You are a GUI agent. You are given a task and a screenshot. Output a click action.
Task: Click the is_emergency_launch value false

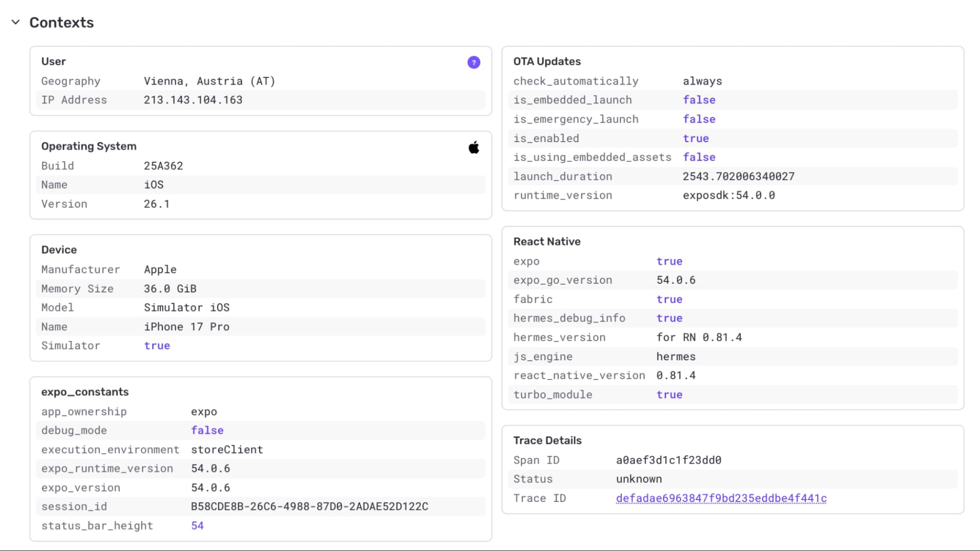click(x=699, y=119)
